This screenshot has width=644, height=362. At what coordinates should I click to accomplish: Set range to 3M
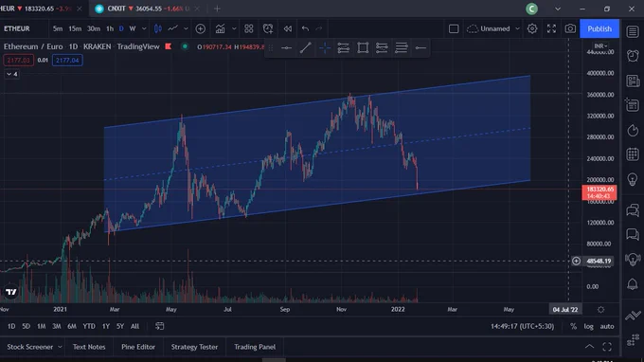pos(56,326)
